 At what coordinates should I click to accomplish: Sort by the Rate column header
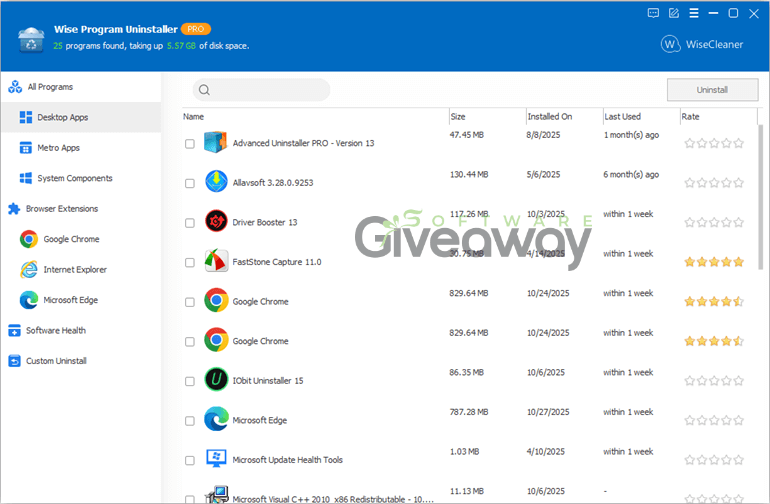tap(718, 116)
